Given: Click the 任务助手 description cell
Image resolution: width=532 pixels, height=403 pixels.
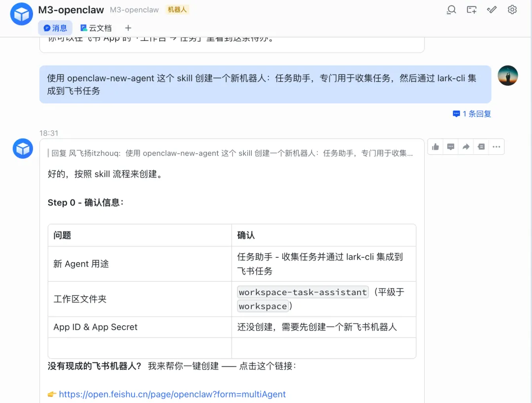Looking at the screenshot, I should coord(324,264).
